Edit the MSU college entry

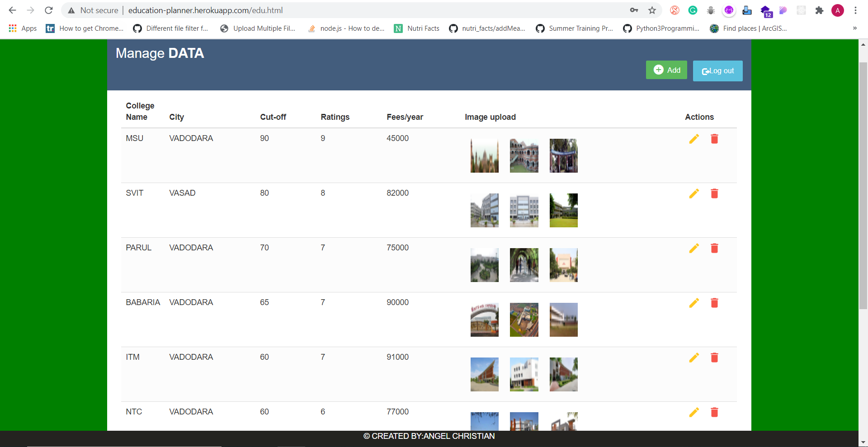coord(694,139)
